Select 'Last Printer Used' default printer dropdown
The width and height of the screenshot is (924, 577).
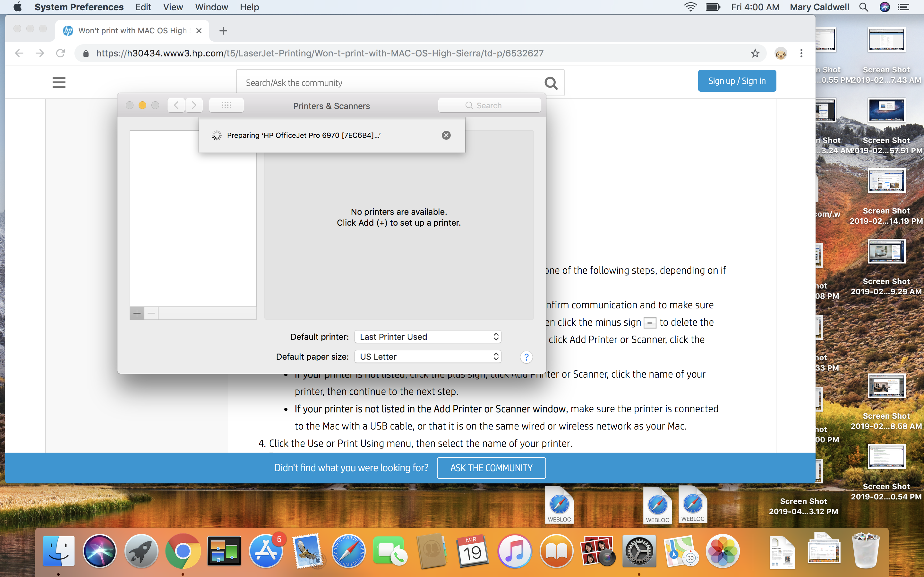(428, 336)
